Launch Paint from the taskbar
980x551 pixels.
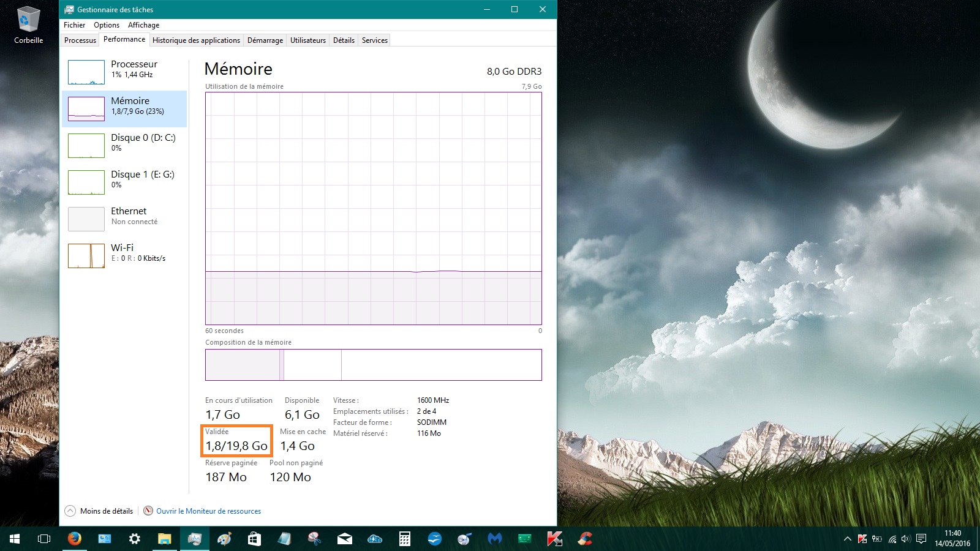tap(224, 539)
